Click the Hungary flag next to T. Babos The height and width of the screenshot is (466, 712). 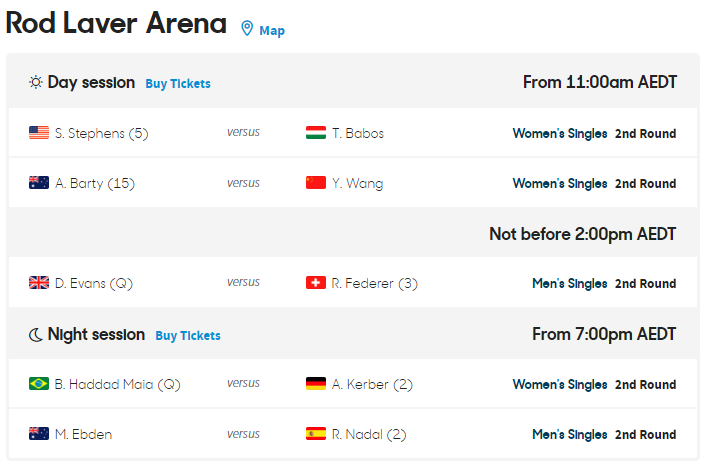coord(316,133)
